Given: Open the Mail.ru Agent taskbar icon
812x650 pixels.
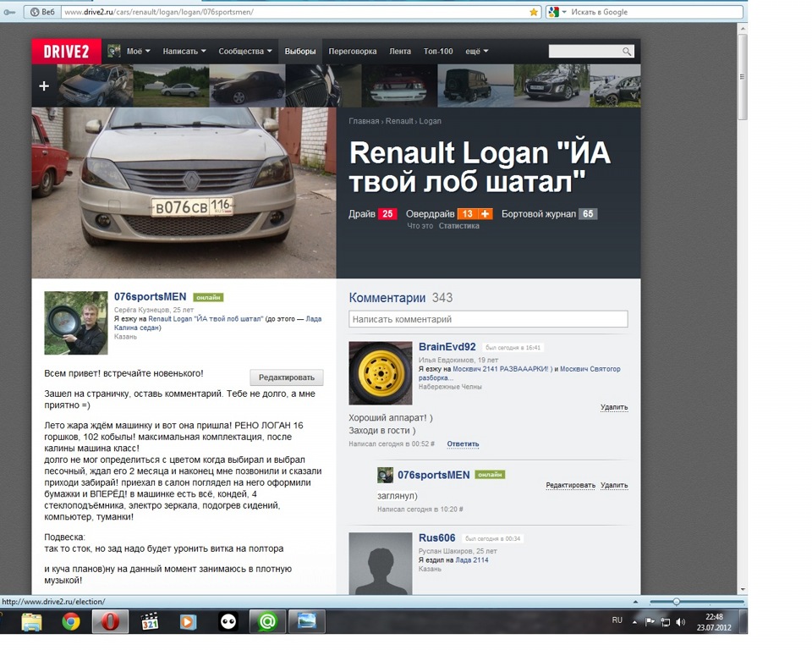Looking at the screenshot, I should click(267, 621).
